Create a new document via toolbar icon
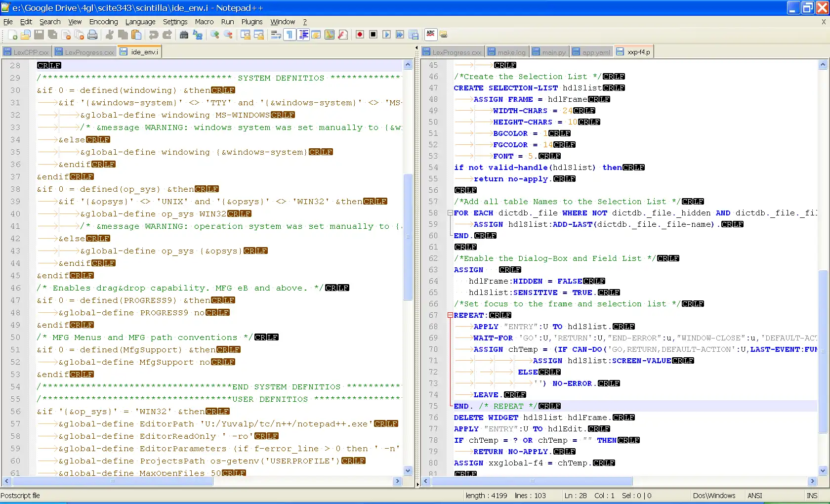830x504 pixels. coord(12,35)
